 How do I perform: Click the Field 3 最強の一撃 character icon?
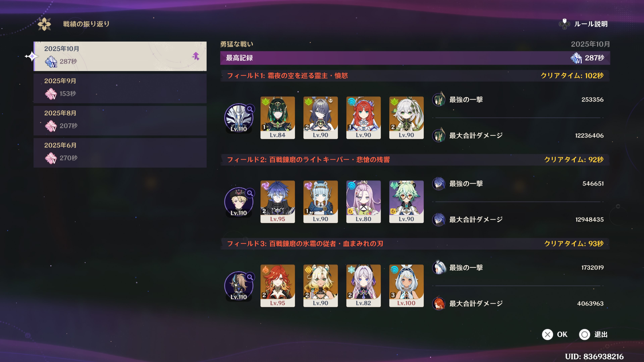click(439, 267)
